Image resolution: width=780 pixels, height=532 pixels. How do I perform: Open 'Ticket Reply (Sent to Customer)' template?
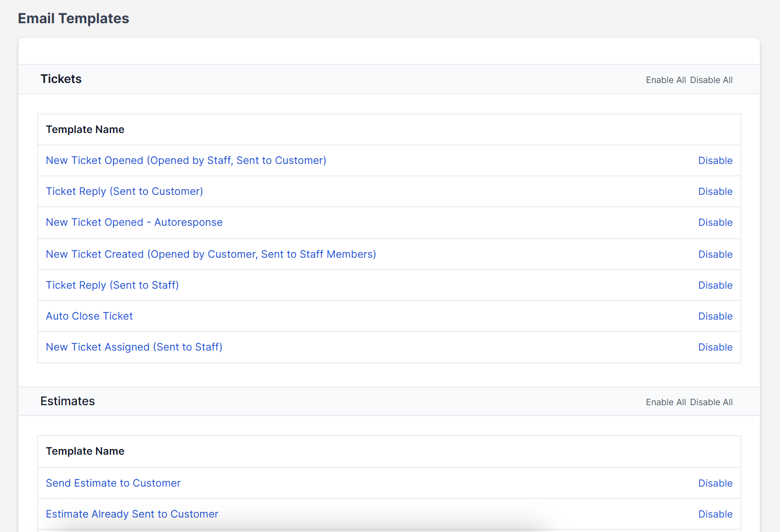point(124,191)
